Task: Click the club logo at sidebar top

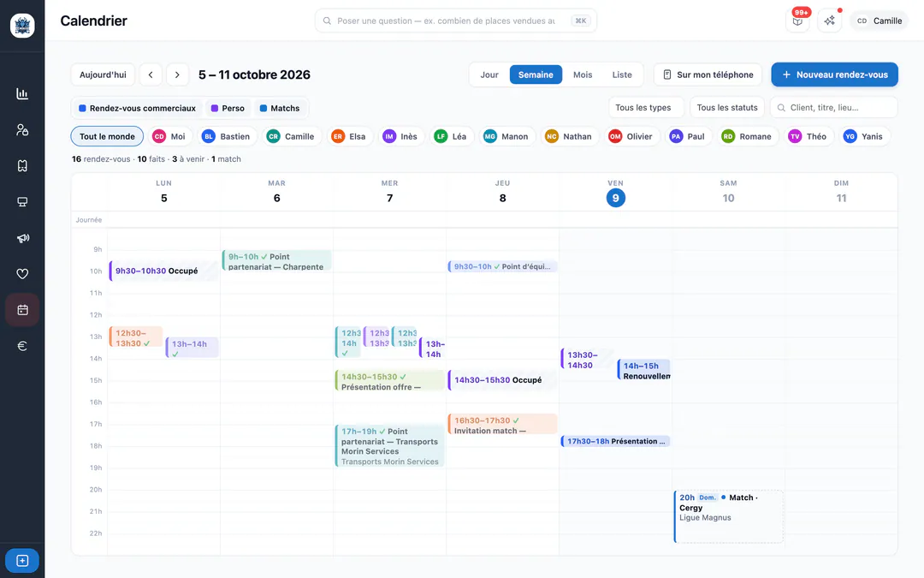Action: [x=22, y=26]
